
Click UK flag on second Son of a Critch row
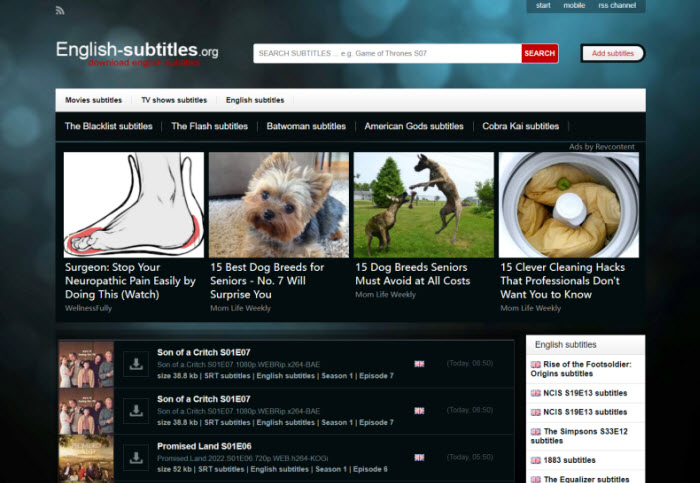pyautogui.click(x=419, y=411)
